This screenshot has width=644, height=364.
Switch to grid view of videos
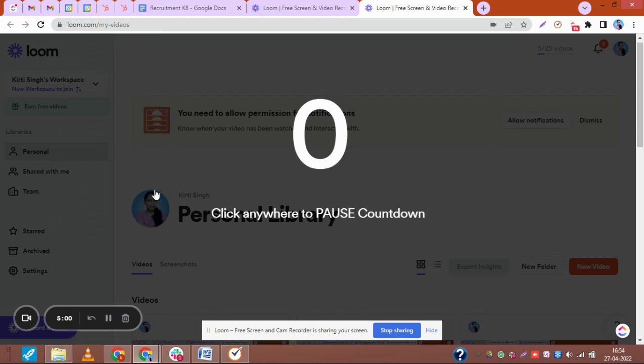[421, 264]
